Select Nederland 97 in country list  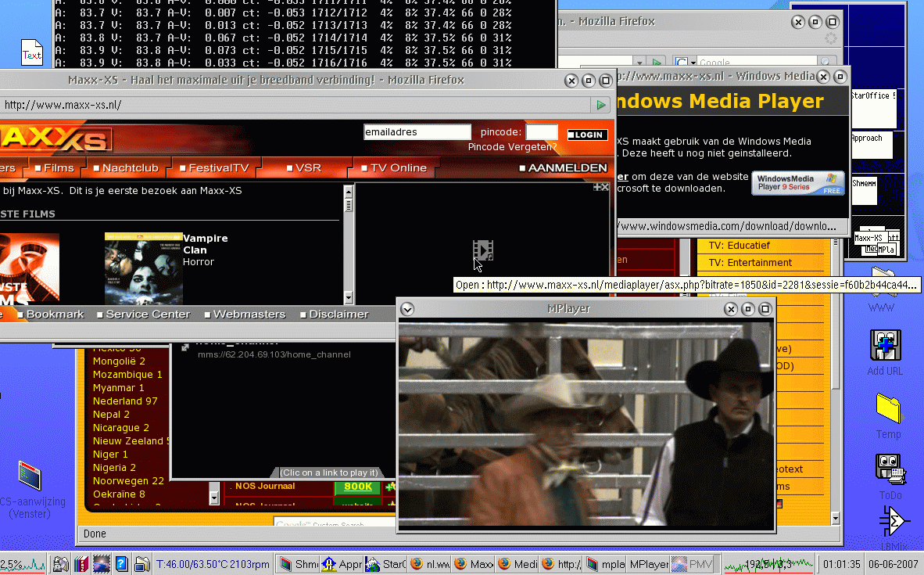pos(125,401)
